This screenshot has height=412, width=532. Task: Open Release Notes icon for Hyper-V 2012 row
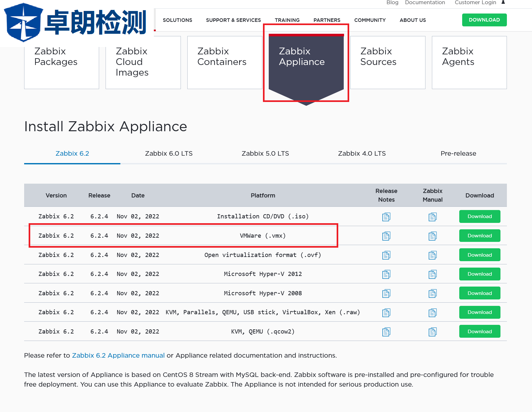click(386, 274)
